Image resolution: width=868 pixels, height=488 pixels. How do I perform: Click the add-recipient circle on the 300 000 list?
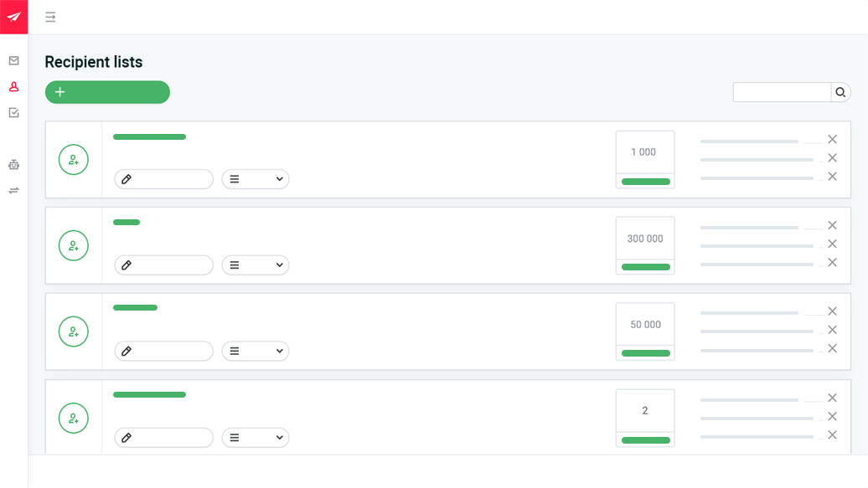[x=73, y=245]
